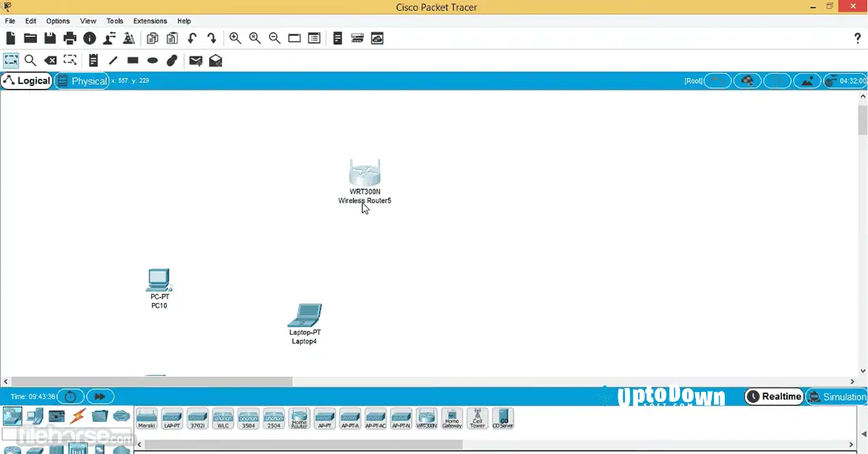Click the Fast Forward Time button
The width and height of the screenshot is (868, 454).
pos(100,396)
